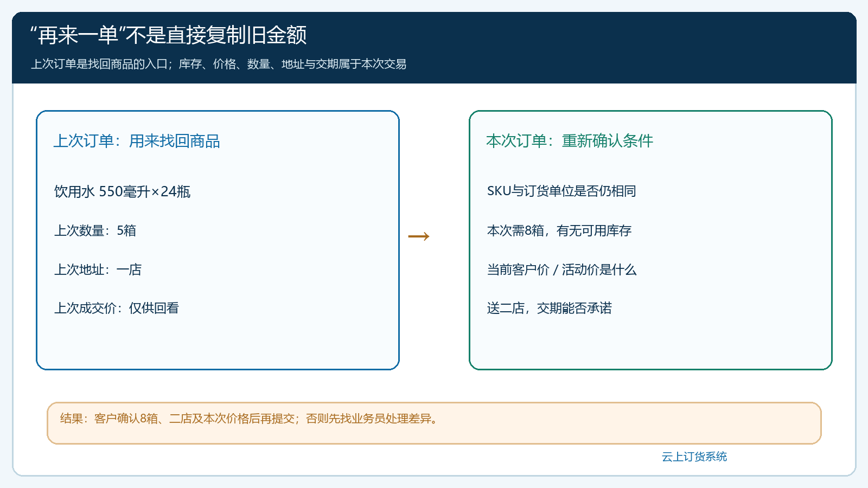Click the heading 本次订单：重新确认条件

tap(570, 141)
